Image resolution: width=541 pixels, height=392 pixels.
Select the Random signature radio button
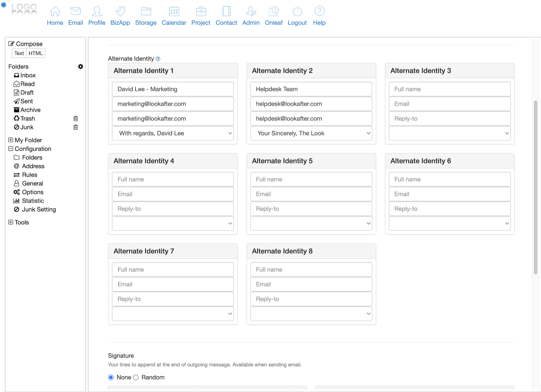(136, 377)
